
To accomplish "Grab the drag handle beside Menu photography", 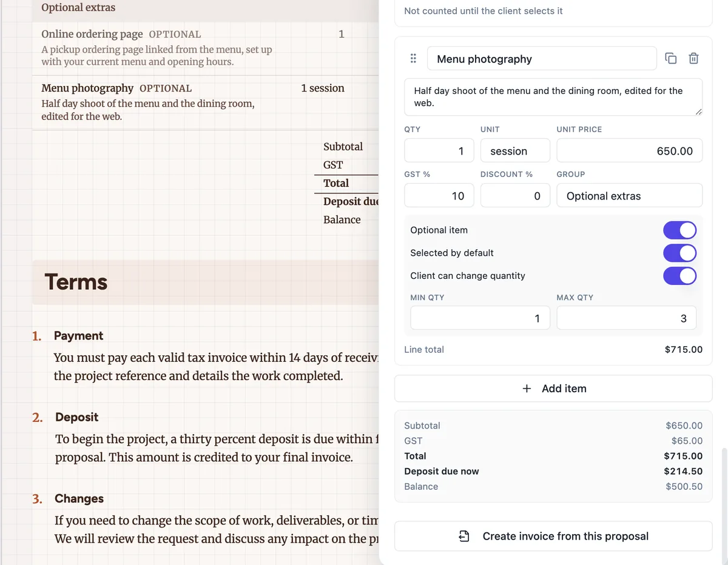I will pyautogui.click(x=413, y=59).
